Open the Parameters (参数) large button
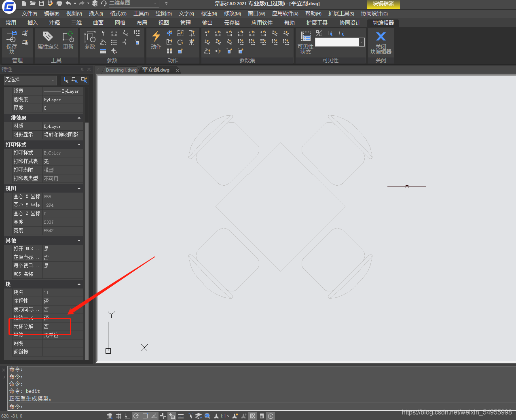This screenshot has width=516, height=420. click(90, 40)
